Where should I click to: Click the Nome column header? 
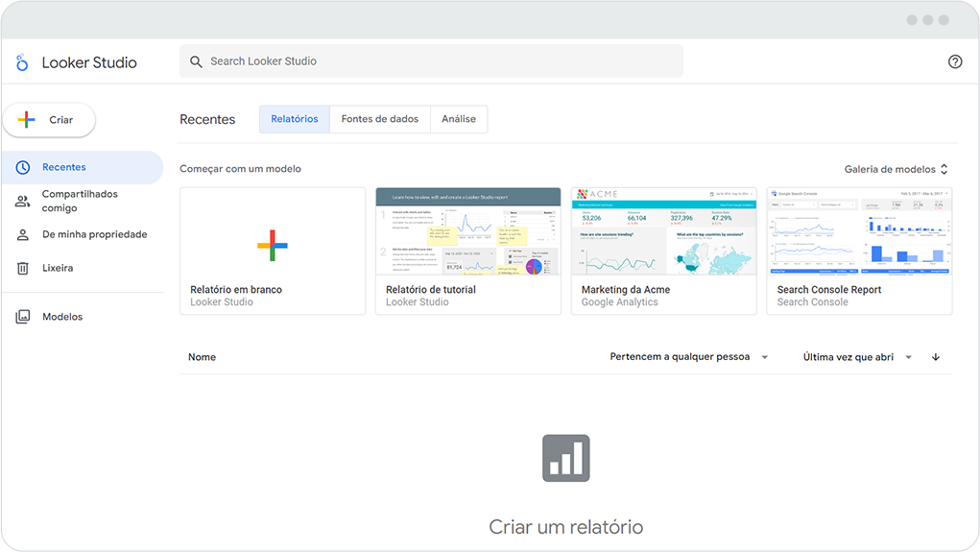coord(202,357)
